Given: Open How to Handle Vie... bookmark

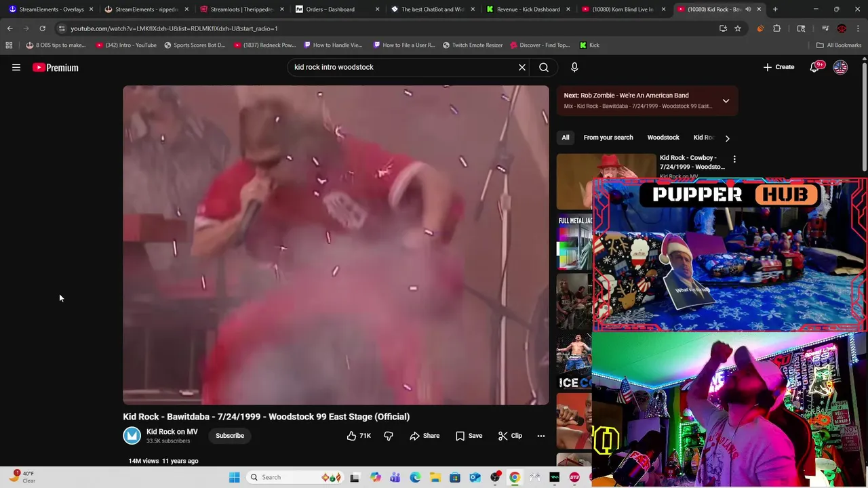Looking at the screenshot, I should coord(333,45).
